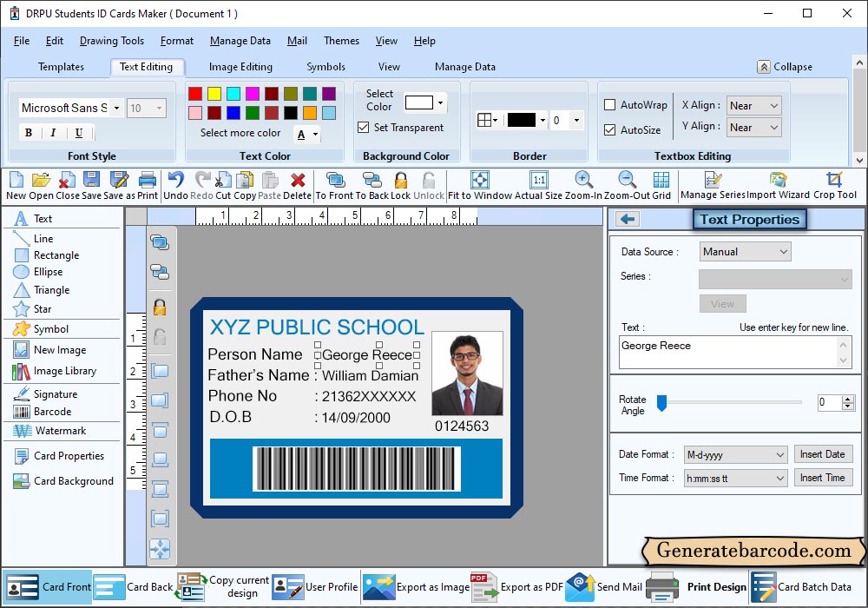Viewport: 868px width, 608px height.
Task: Click the New document icon
Action: point(16,186)
